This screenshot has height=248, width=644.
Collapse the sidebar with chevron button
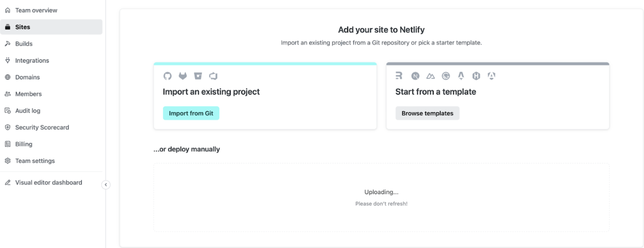pyautogui.click(x=106, y=185)
